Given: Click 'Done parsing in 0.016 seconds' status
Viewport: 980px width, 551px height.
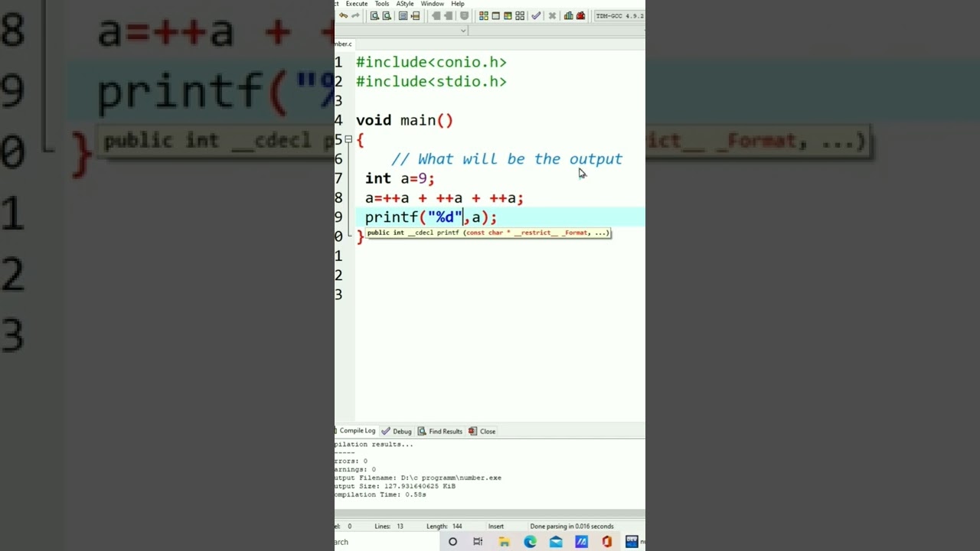Looking at the screenshot, I should coord(572,527).
